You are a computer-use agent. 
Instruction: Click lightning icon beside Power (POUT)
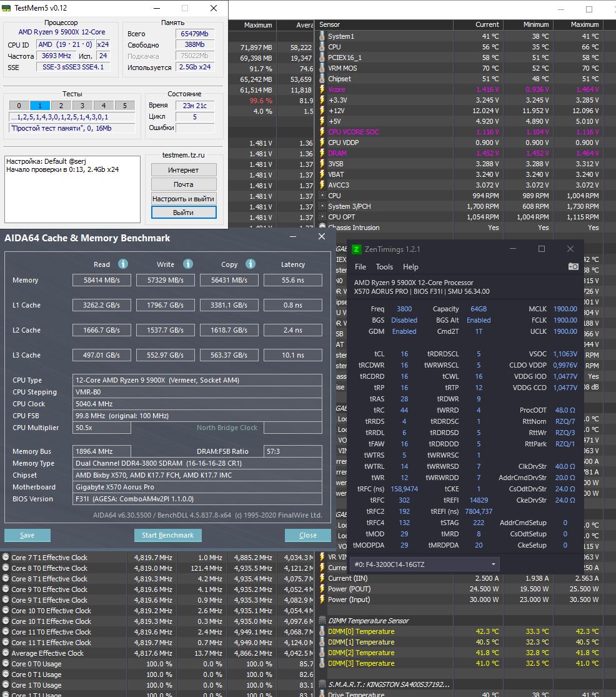tap(322, 588)
